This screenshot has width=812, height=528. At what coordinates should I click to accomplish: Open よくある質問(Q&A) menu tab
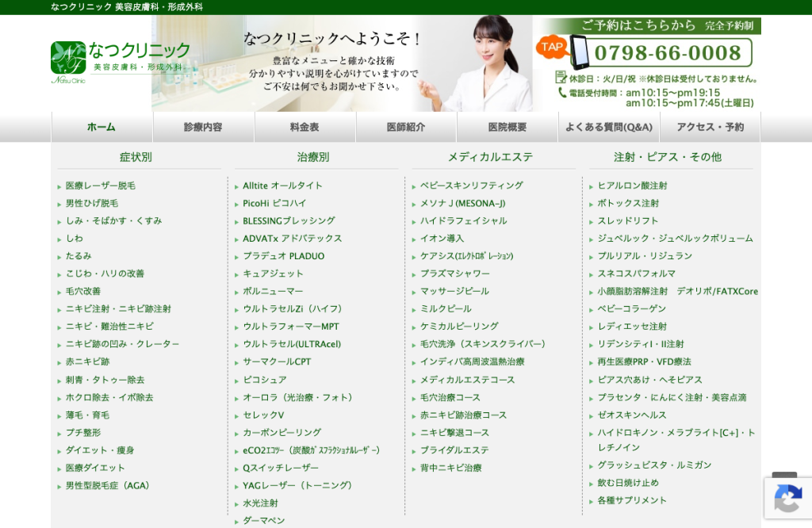coord(609,127)
